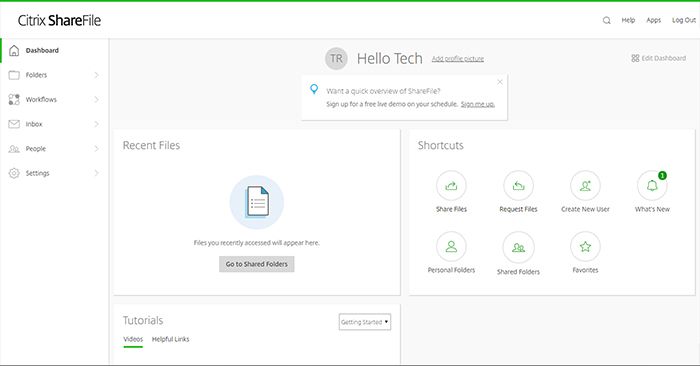Click Log Out in the top bar
Viewport: 700px width, 366px height.
pos(684,20)
